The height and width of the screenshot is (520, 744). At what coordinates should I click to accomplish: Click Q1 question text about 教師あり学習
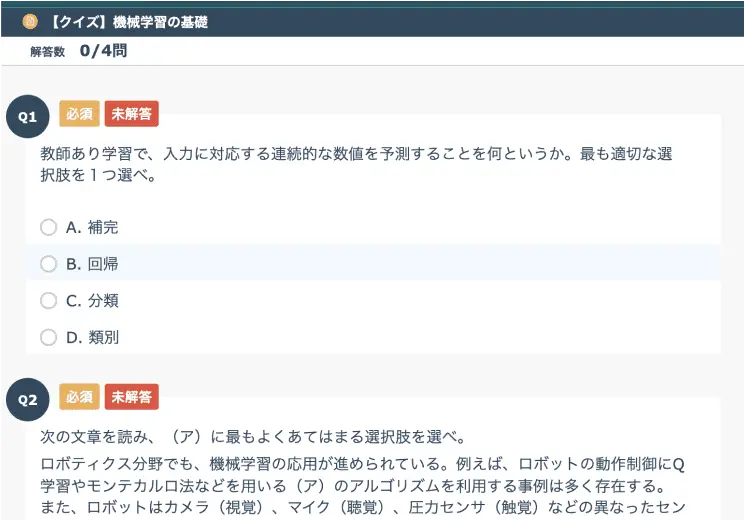pos(356,164)
